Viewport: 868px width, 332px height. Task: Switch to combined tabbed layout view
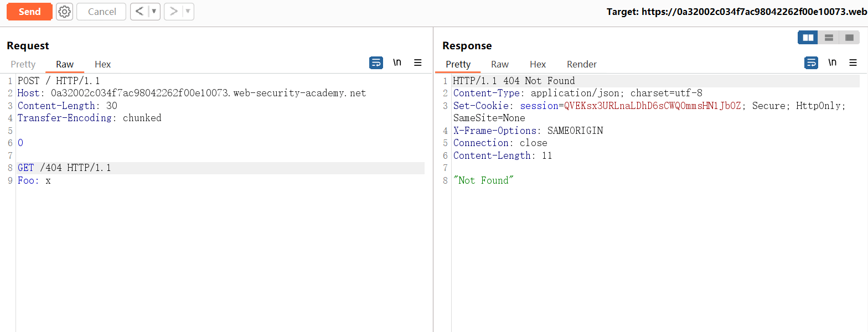coord(849,38)
